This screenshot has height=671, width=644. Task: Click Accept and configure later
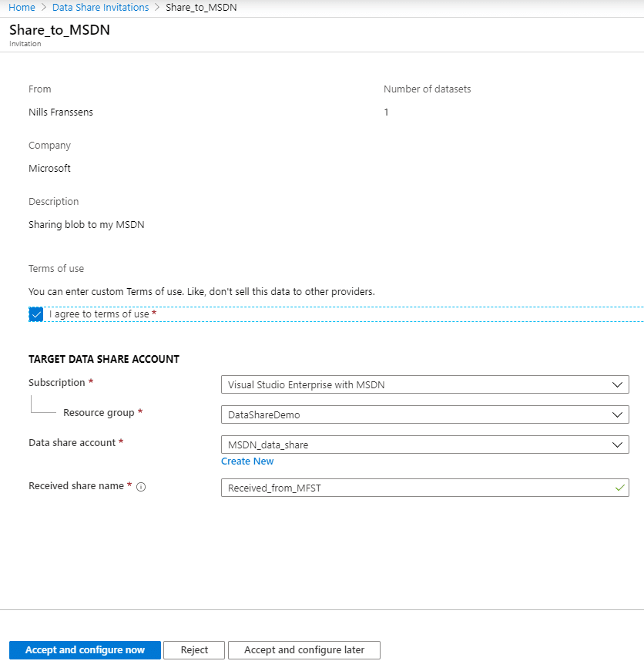pyautogui.click(x=304, y=649)
